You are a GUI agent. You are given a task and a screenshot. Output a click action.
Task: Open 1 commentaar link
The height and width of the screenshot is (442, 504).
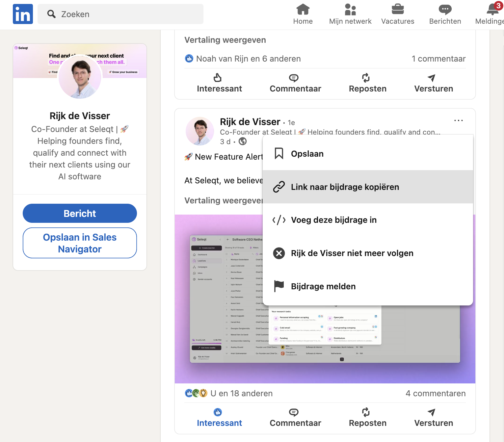click(x=438, y=59)
